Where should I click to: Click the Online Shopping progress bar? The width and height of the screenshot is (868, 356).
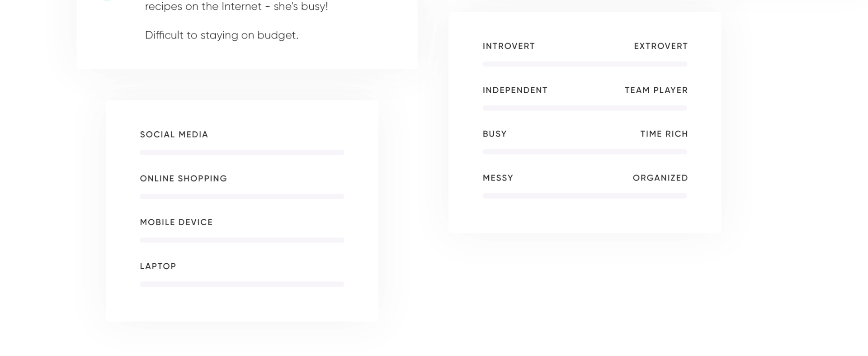[242, 196]
